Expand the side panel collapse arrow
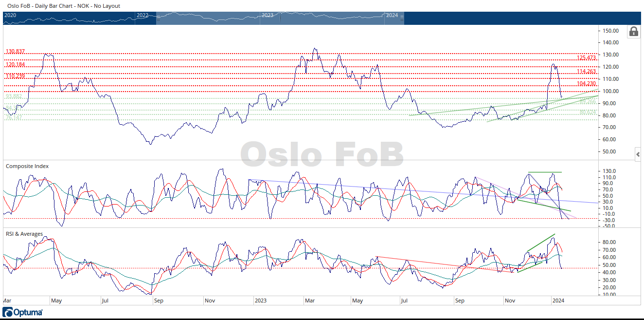The width and height of the screenshot is (644, 320). pyautogui.click(x=638, y=154)
